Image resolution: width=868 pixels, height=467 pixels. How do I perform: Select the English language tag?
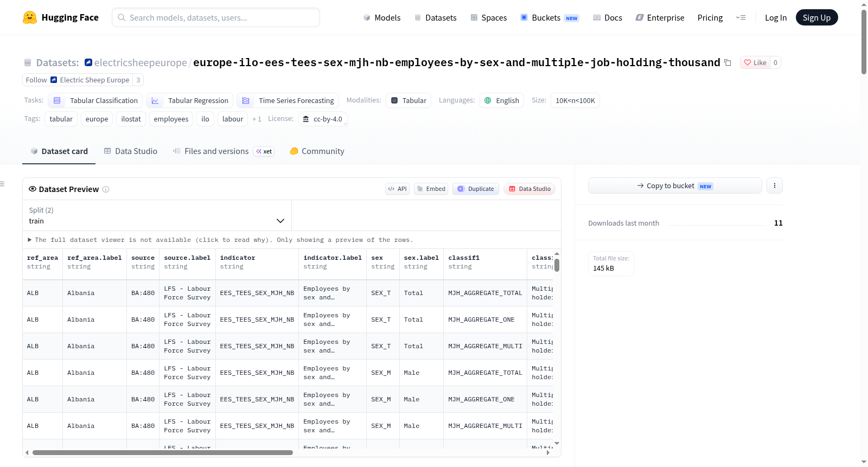(502, 100)
